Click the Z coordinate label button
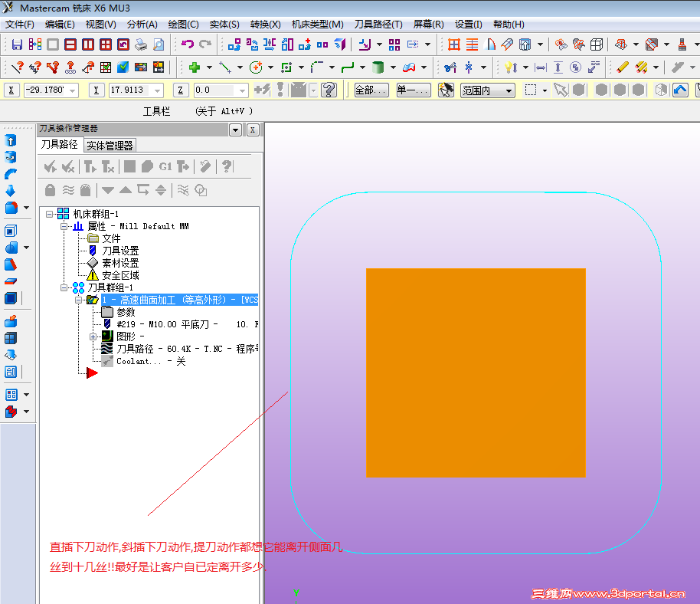 click(180, 90)
